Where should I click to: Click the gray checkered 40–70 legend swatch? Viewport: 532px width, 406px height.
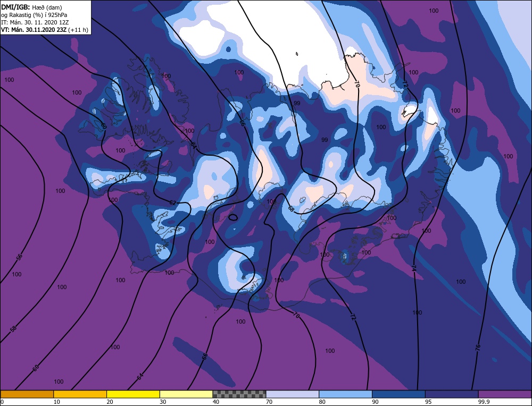239,394
